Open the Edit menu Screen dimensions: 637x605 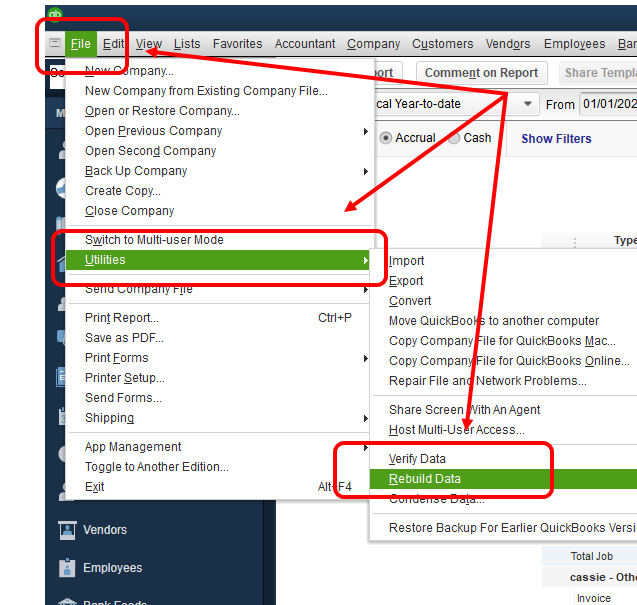click(113, 44)
